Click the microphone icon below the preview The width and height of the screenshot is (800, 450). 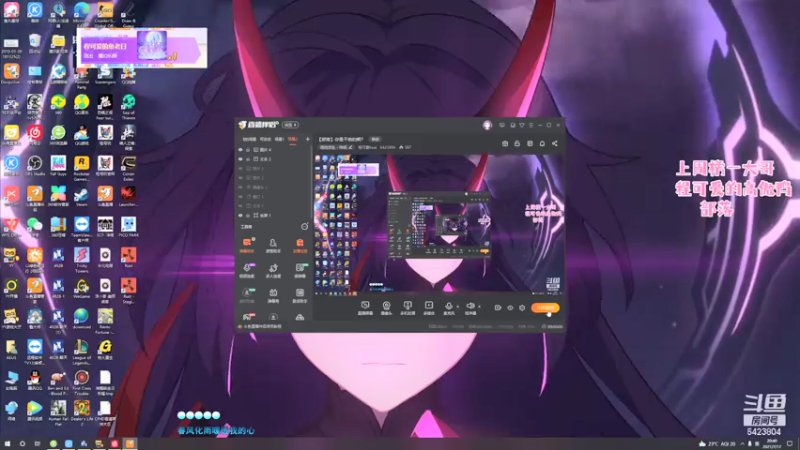click(448, 306)
